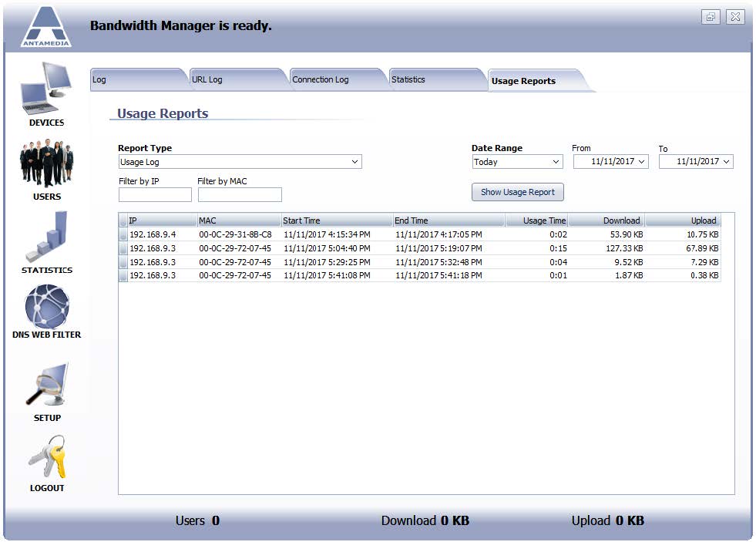The width and height of the screenshot is (756, 542).
Task: Click the Filter by MAC field
Action: [240, 195]
